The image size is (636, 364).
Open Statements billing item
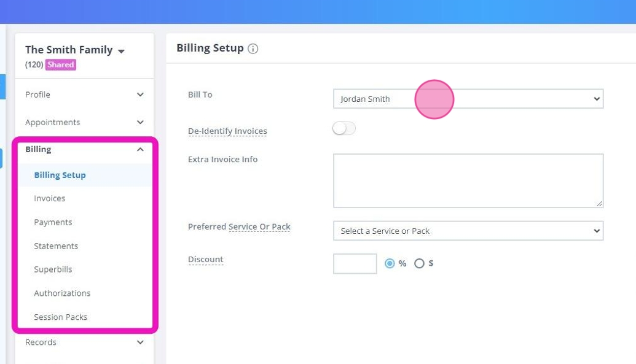(56, 246)
